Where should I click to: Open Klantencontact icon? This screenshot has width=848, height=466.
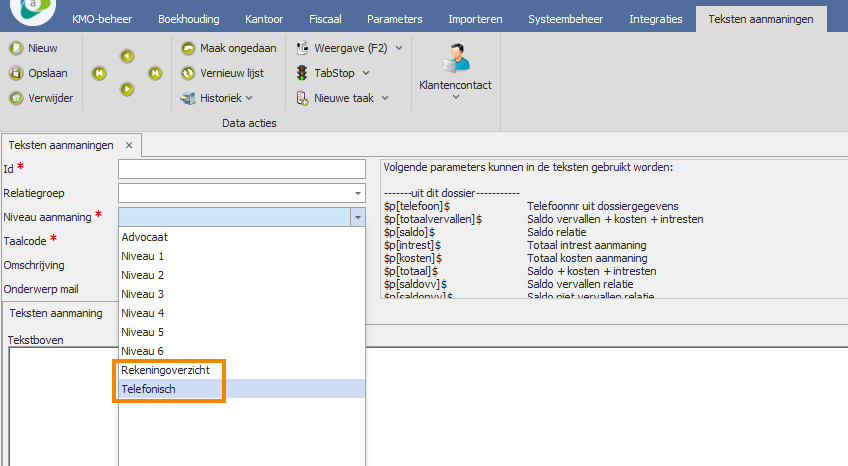455,58
